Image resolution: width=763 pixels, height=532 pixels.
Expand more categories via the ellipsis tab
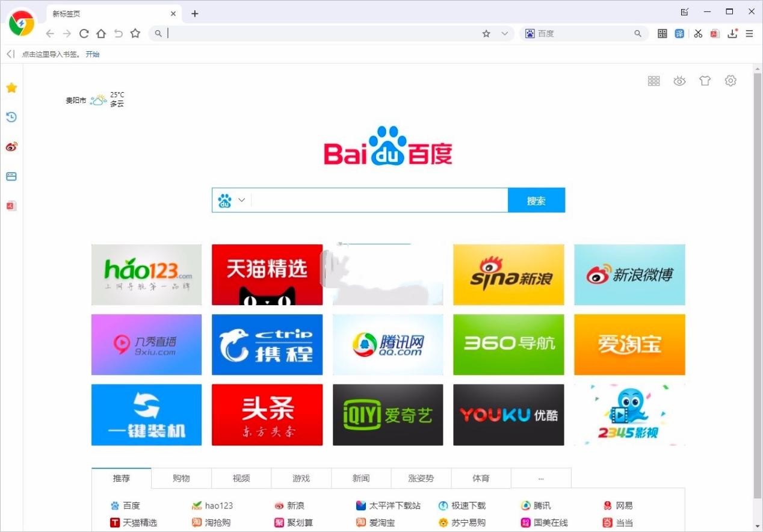[x=540, y=478]
